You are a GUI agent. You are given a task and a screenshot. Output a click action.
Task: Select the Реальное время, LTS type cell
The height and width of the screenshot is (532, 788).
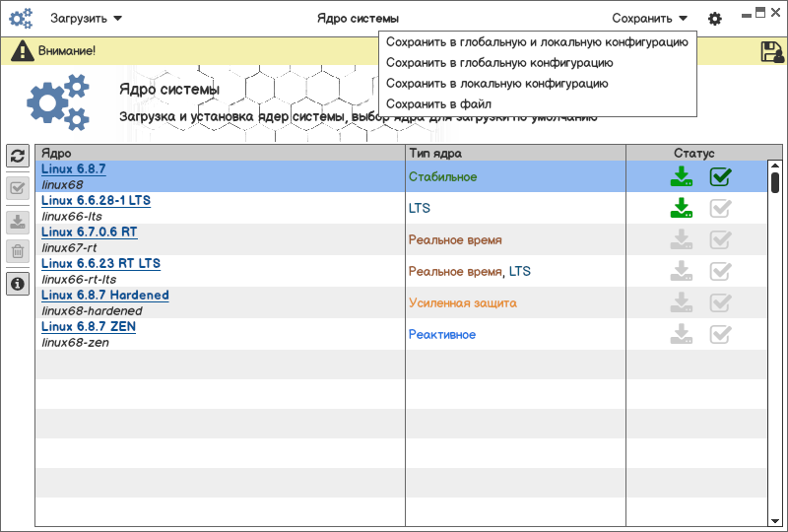(x=515, y=272)
